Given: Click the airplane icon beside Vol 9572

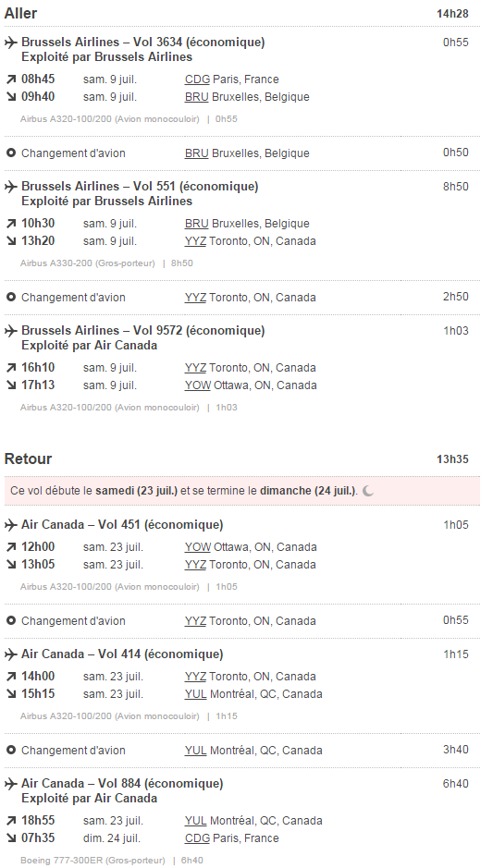Looking at the screenshot, I should 11,331.
